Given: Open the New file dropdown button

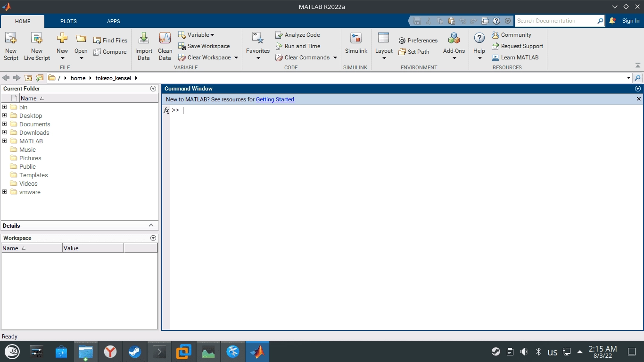Looking at the screenshot, I should pyautogui.click(x=62, y=46).
